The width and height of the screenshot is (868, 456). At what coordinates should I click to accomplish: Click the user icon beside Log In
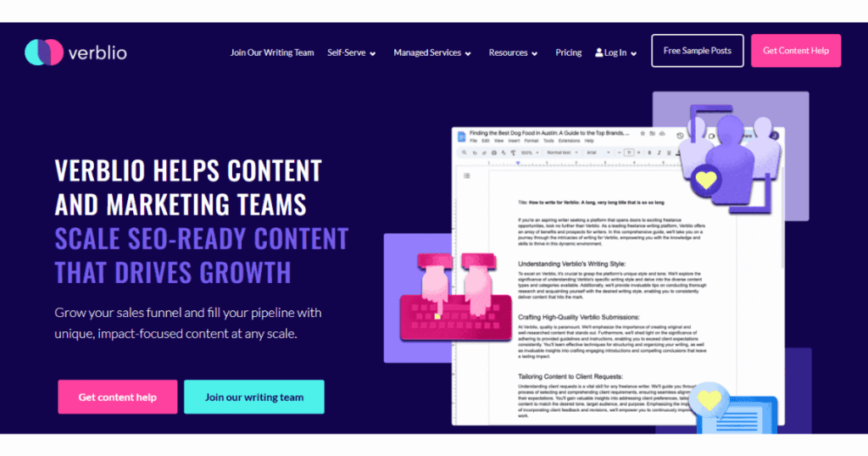(598, 53)
